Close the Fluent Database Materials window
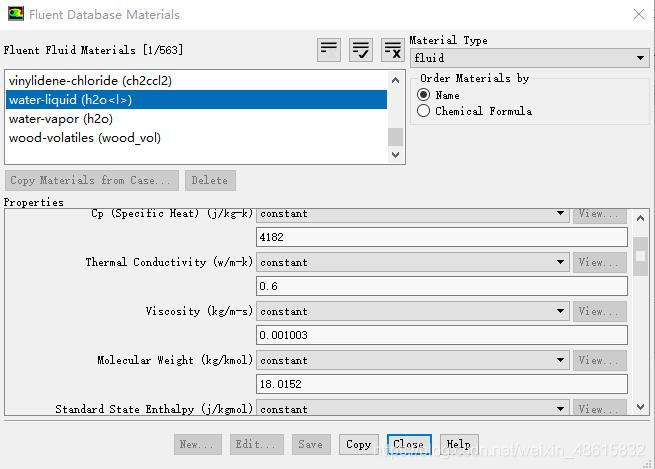 click(639, 14)
